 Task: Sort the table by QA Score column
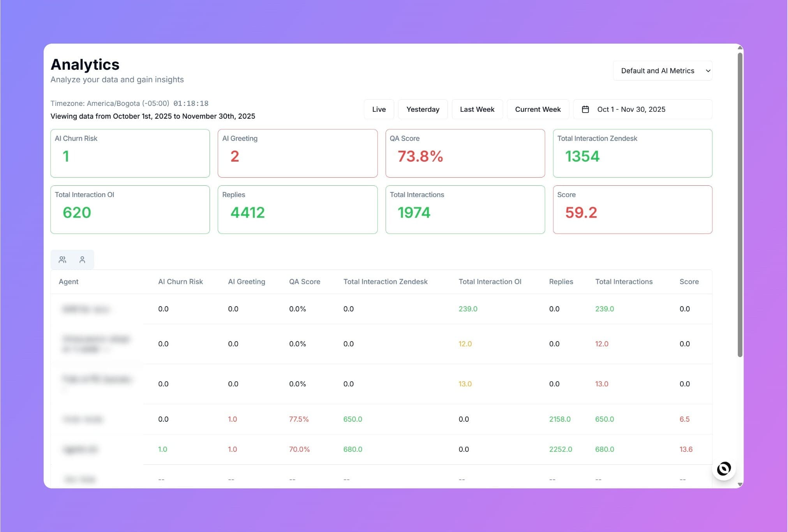coord(305,282)
